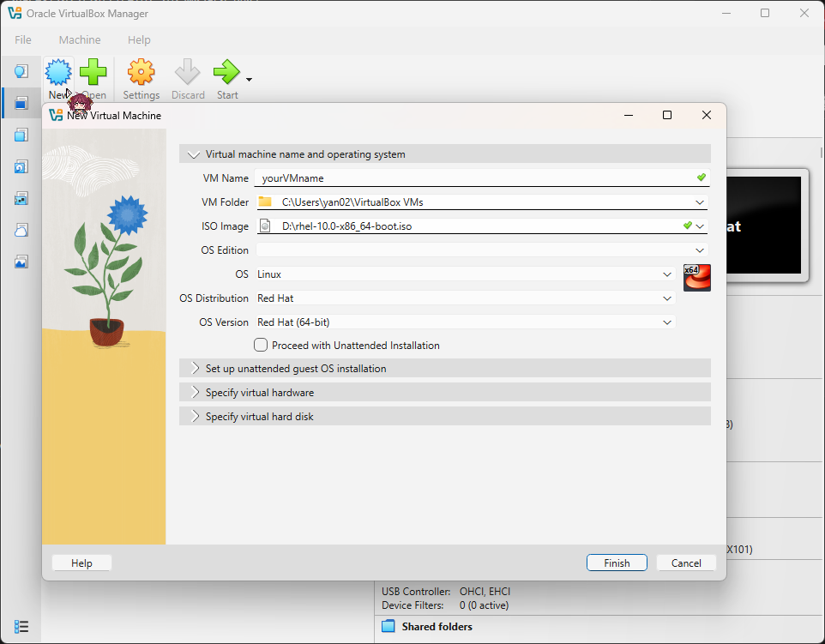Enable Proceed with Unattended Installation
This screenshot has width=825, height=644.
tap(260, 345)
